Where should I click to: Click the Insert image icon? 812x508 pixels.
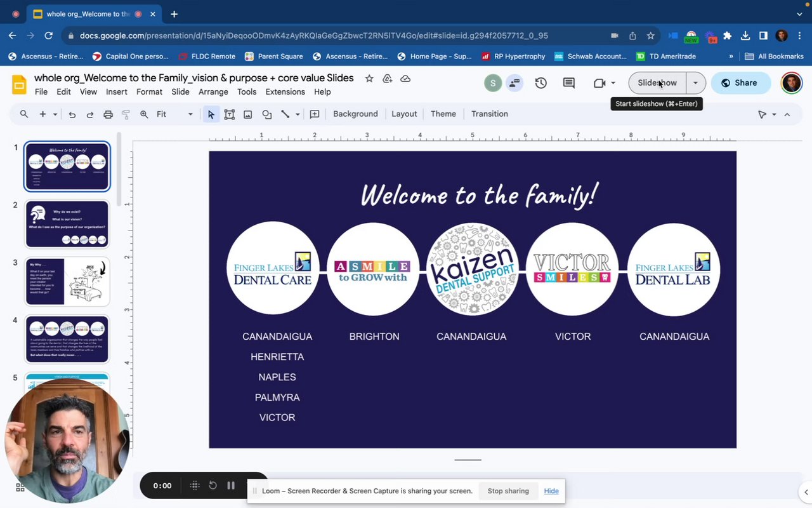[248, 114]
